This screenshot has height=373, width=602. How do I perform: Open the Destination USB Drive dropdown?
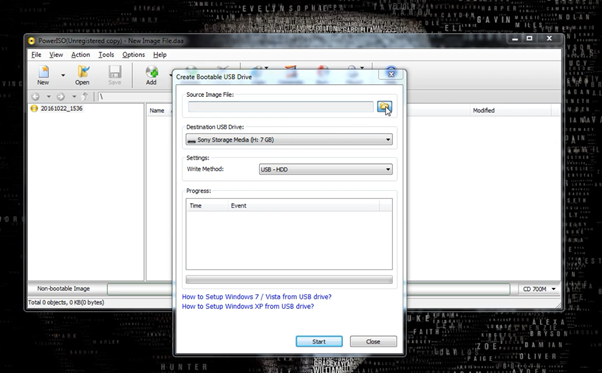point(289,139)
